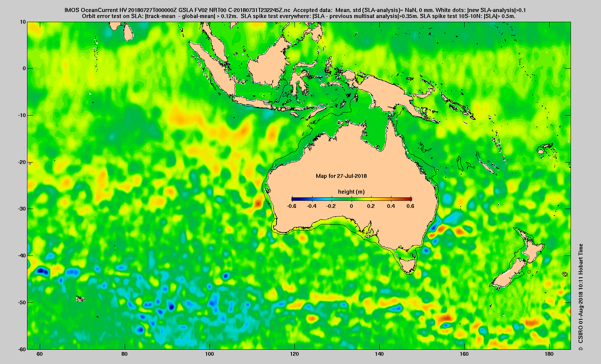Viewport: 601px width, 364px height.
Task: Click latitude axis label 0
Action: coord(24,68)
